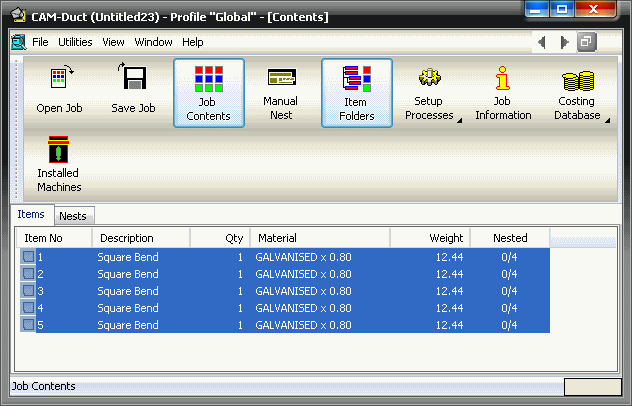Viewport: 632px width, 406px height.
Task: Open the Job Information icon
Action: [503, 78]
